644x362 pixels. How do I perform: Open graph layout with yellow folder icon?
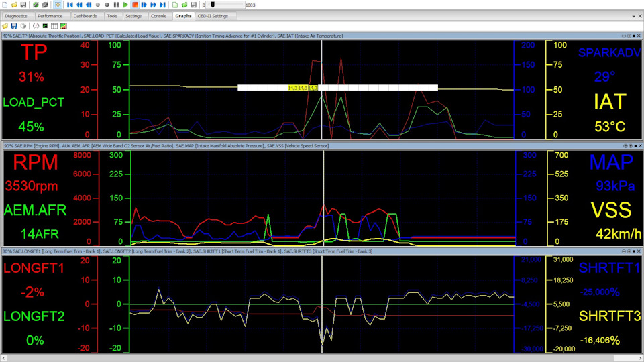5,26
